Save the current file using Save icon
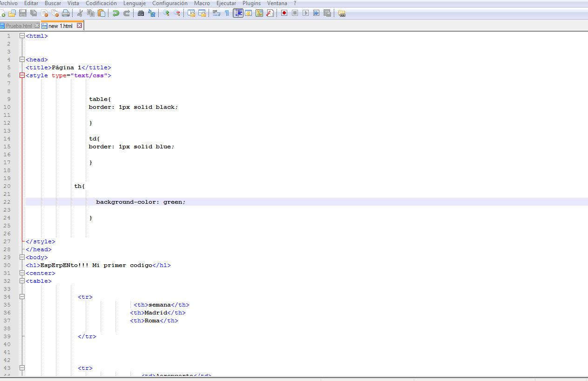 (22, 13)
